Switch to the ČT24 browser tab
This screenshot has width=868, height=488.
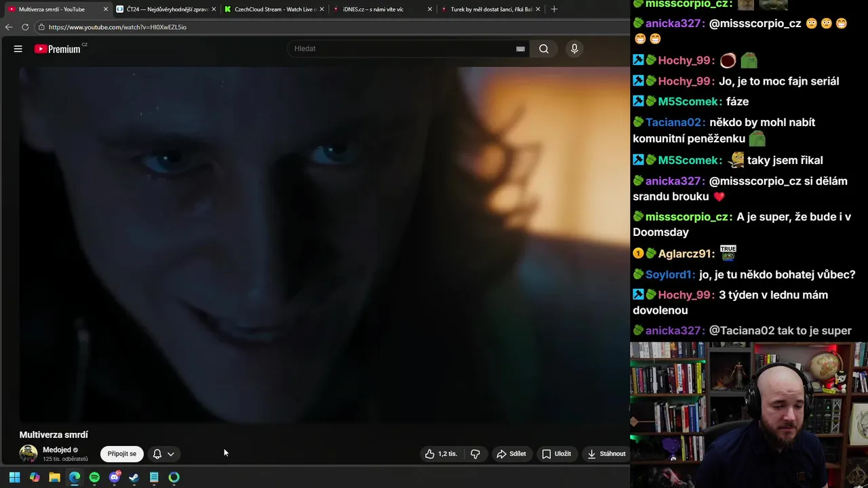166,9
